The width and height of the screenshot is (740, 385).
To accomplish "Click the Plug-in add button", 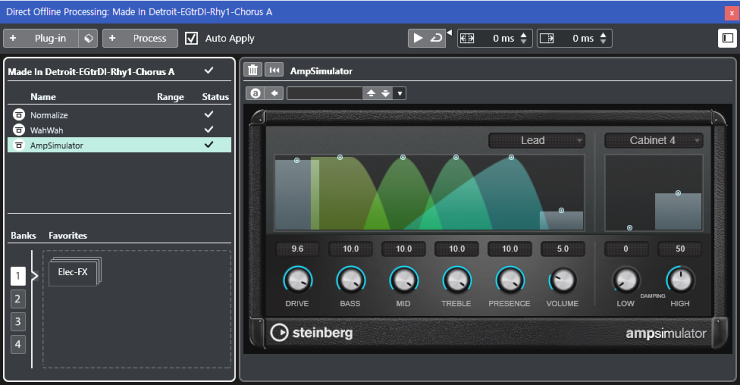I will (x=41, y=38).
